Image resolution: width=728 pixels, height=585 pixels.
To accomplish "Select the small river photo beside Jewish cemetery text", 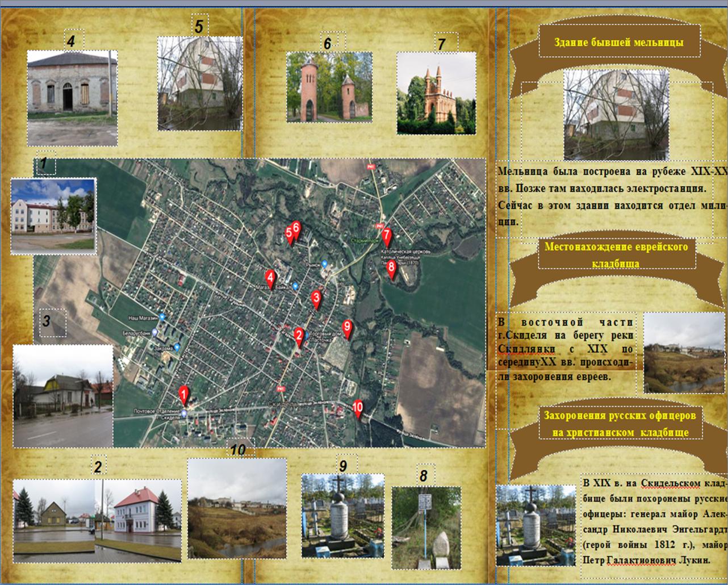I will (684, 353).
